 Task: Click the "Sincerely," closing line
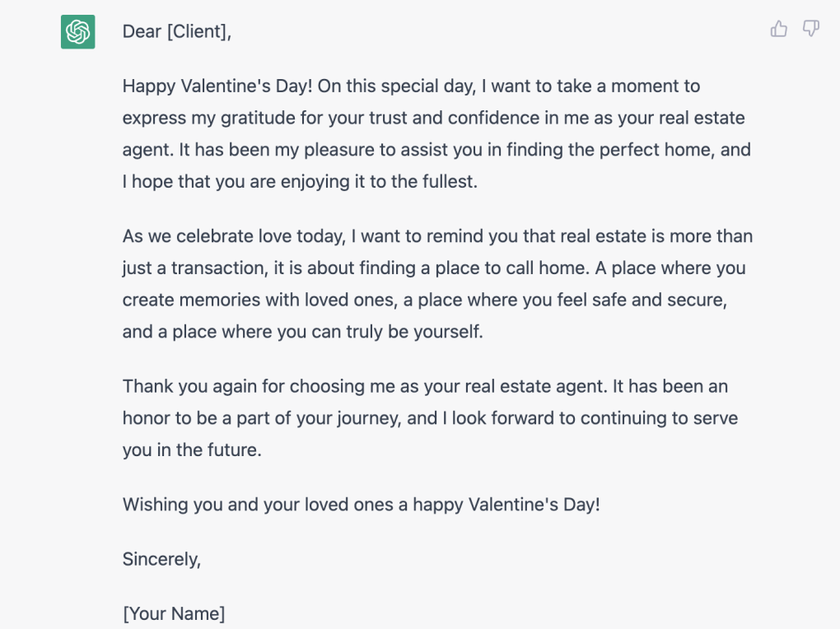[x=161, y=559]
